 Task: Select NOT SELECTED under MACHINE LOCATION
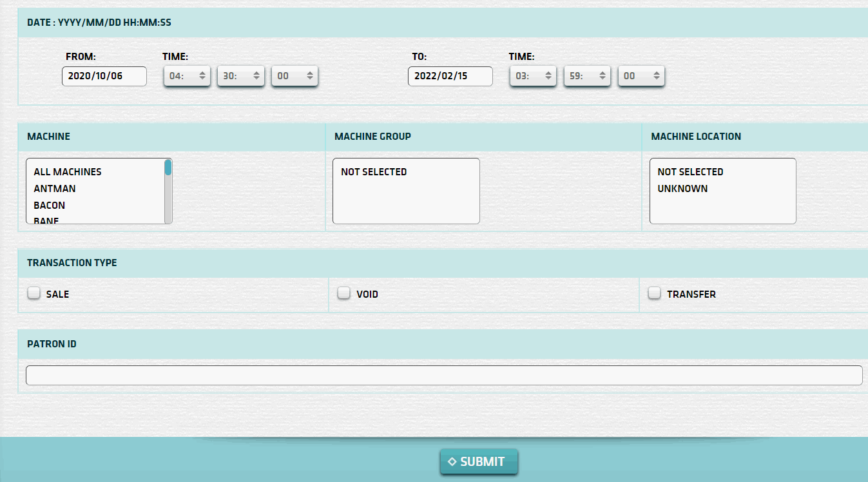(x=689, y=171)
